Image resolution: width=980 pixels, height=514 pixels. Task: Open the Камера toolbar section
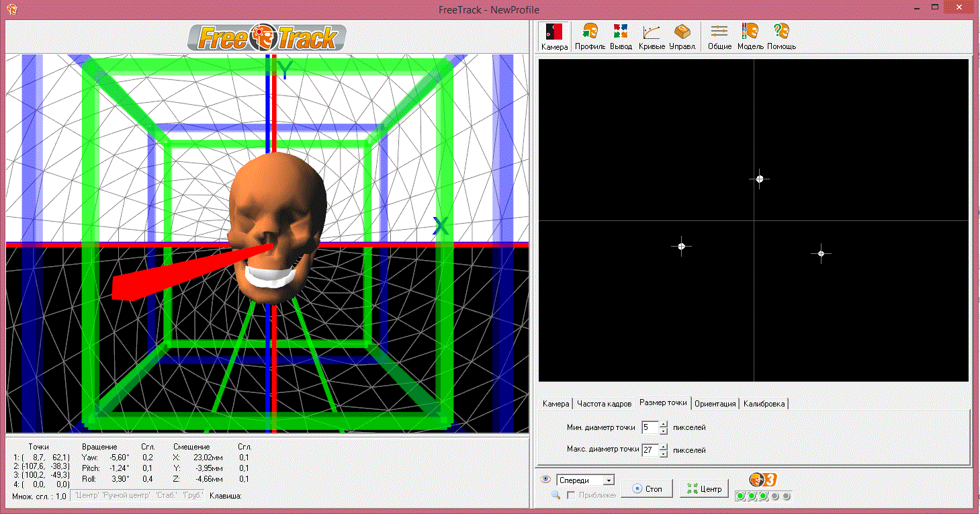[555, 37]
